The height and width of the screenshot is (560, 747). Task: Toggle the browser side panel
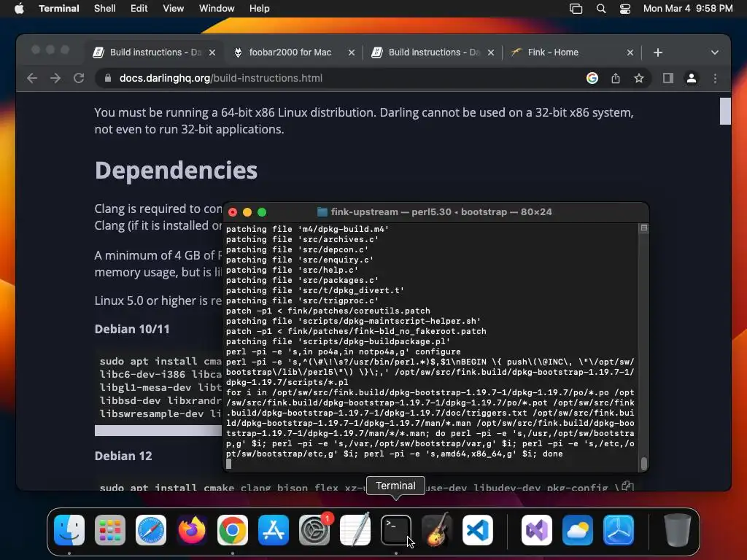click(x=668, y=78)
